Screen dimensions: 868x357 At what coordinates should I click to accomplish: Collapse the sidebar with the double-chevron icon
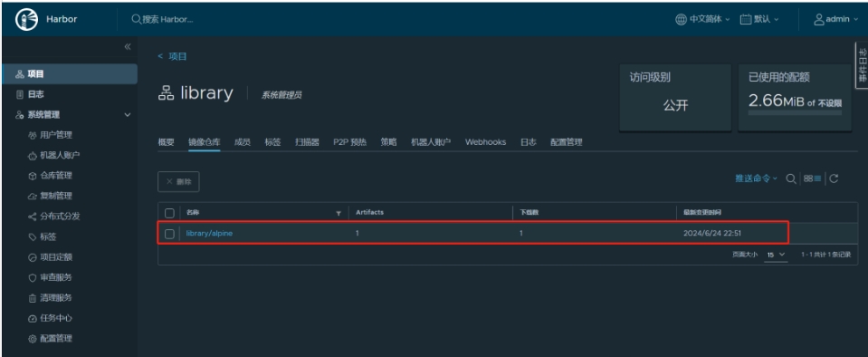[128, 46]
